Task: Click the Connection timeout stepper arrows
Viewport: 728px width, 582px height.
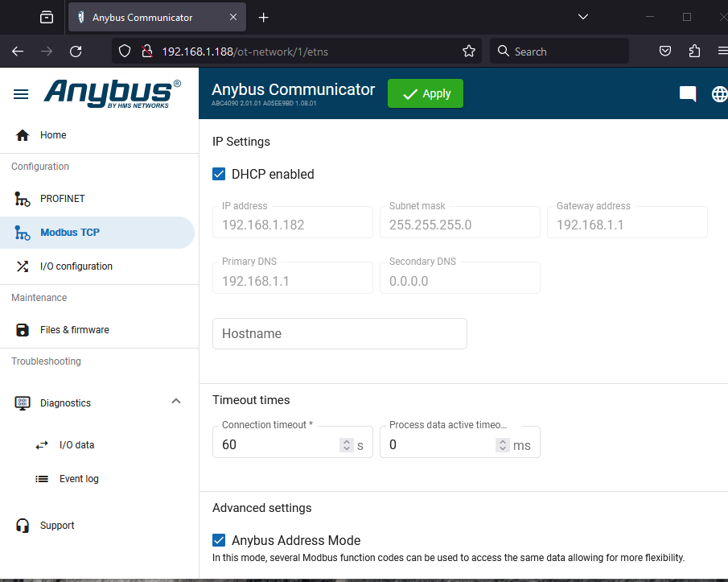Action: (347, 445)
